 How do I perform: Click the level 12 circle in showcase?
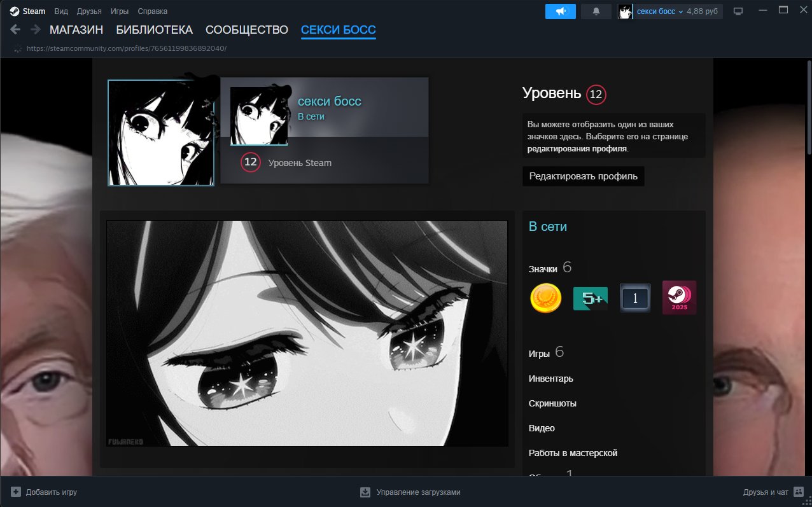pyautogui.click(x=251, y=162)
